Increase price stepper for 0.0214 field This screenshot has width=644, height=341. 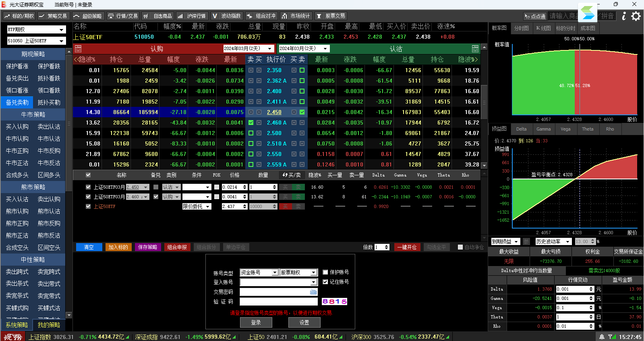pyautogui.click(x=244, y=185)
